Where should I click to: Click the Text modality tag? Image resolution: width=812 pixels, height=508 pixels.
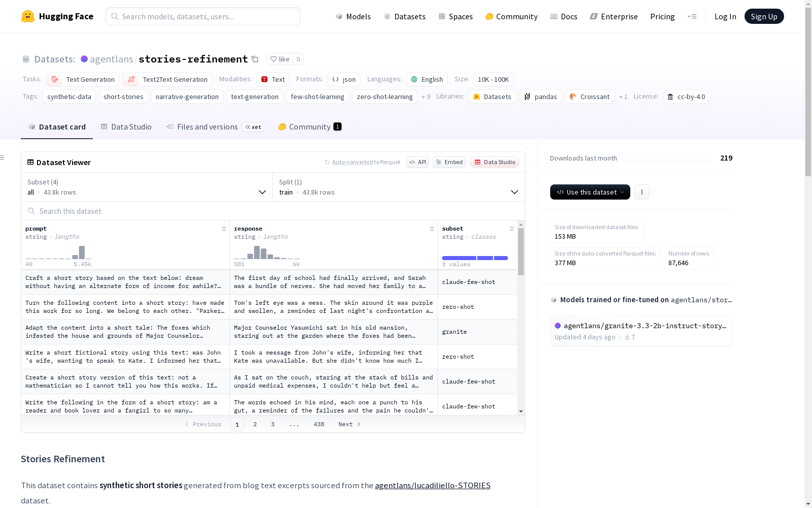point(273,79)
